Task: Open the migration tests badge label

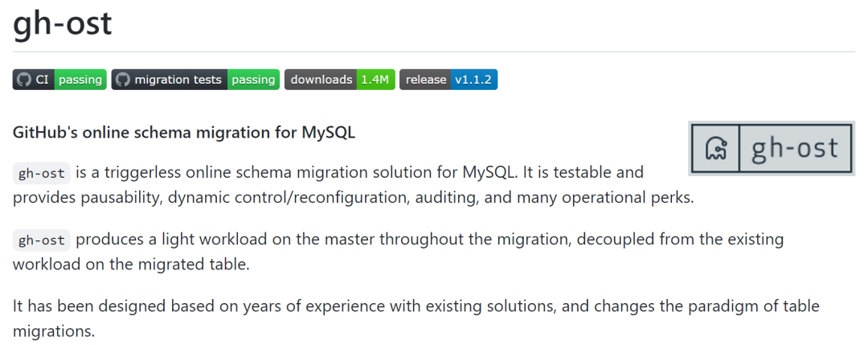Action: coord(178,80)
